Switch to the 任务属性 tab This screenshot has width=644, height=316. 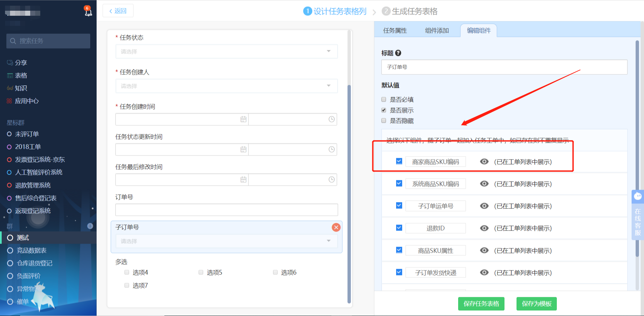(x=395, y=30)
